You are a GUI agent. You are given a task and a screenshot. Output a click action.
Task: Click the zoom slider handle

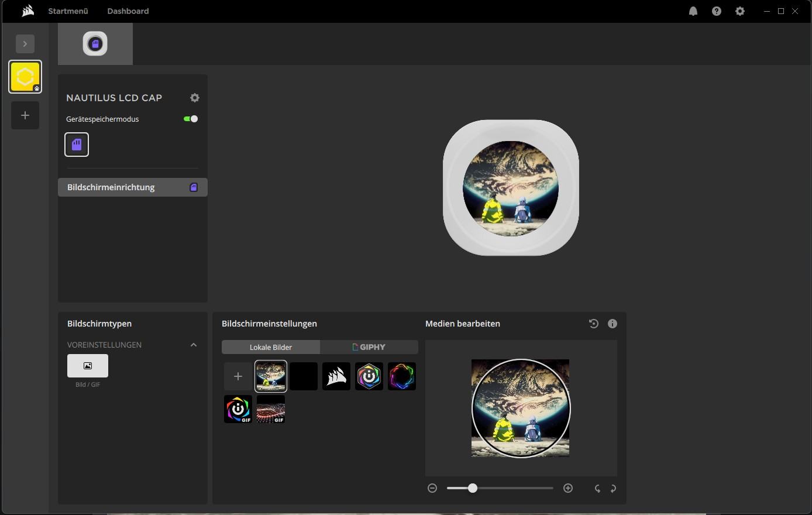472,488
